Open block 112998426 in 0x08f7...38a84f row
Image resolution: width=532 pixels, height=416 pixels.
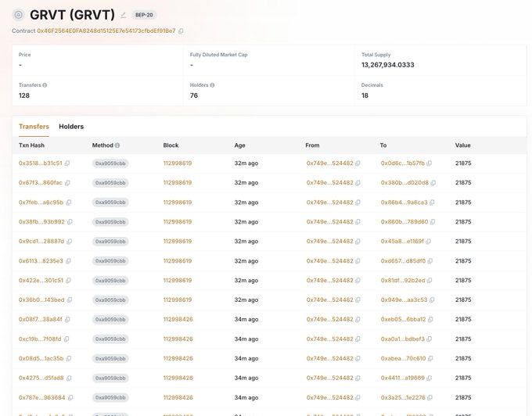pyautogui.click(x=178, y=320)
